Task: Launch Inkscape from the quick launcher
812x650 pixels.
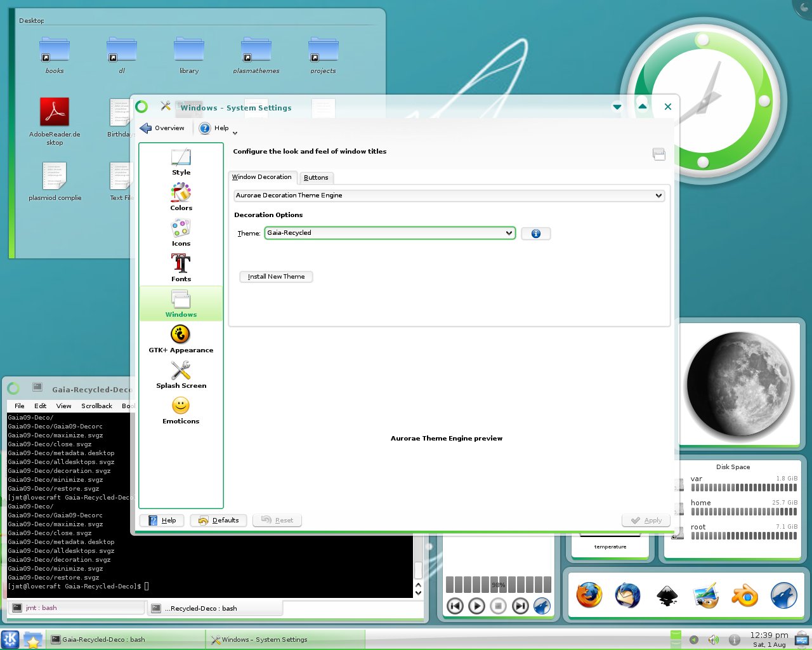Action: 667,595
